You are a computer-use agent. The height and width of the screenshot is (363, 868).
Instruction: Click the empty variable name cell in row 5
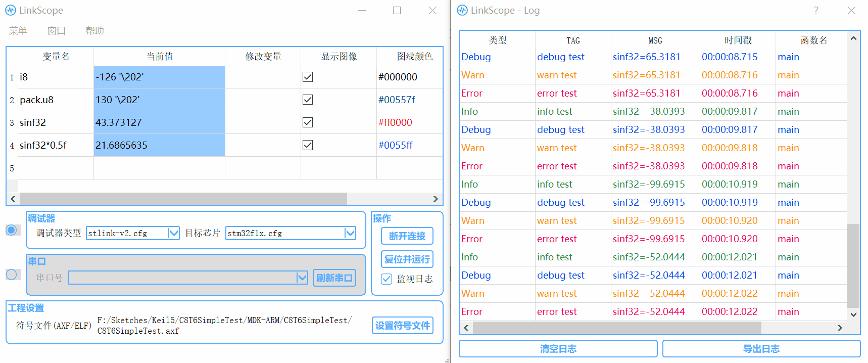tap(56, 168)
